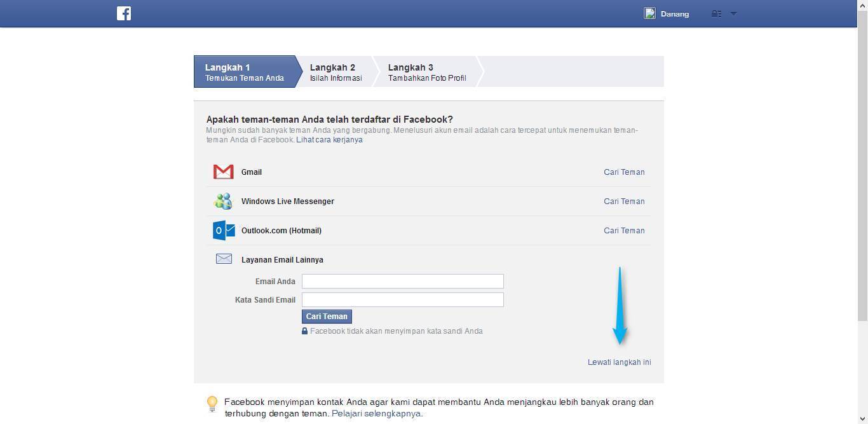Click the lock icon near password notice

305,331
